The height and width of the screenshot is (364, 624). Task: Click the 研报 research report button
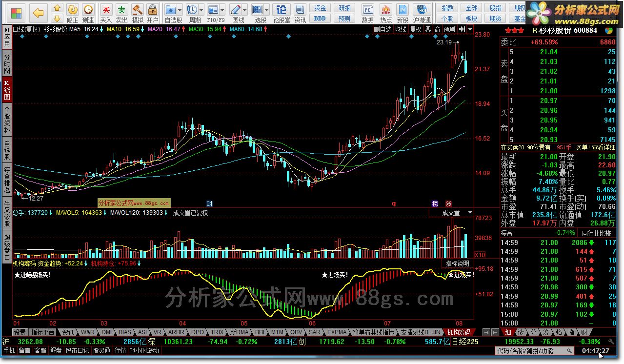pyautogui.click(x=344, y=8)
